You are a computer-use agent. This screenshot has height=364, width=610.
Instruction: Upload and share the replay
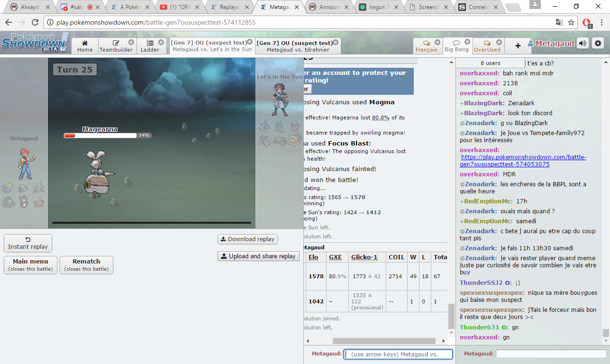coord(258,256)
